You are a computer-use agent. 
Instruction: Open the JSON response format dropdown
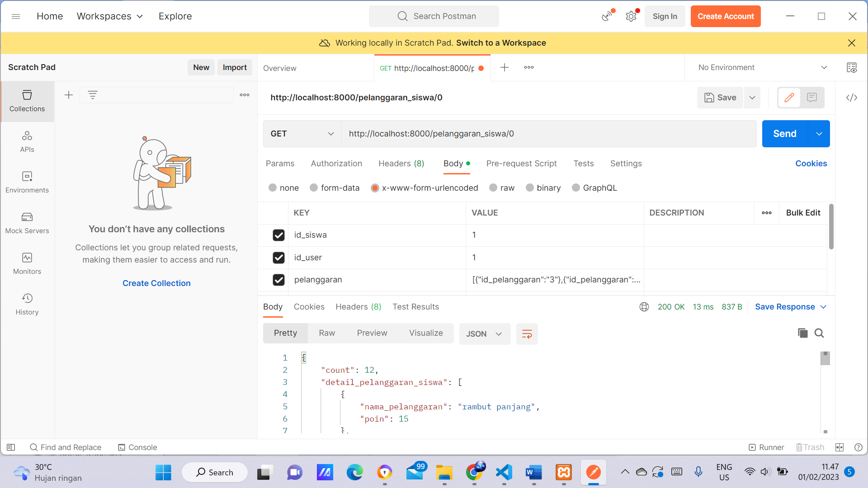pos(485,334)
